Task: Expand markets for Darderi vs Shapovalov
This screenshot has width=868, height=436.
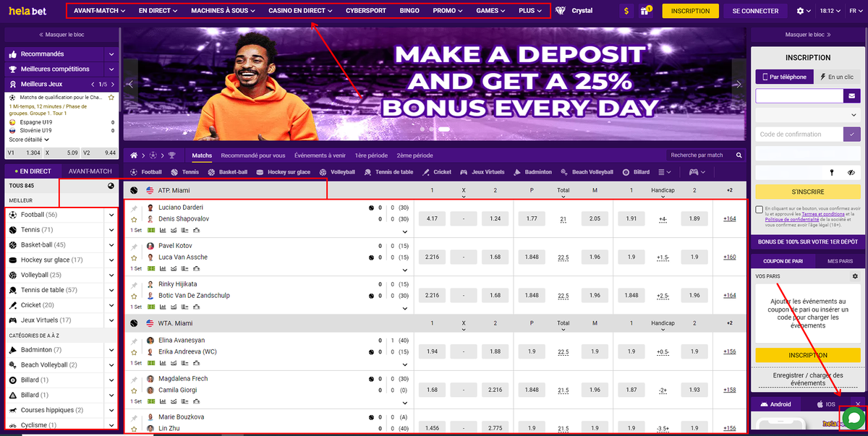Action: pos(406,231)
